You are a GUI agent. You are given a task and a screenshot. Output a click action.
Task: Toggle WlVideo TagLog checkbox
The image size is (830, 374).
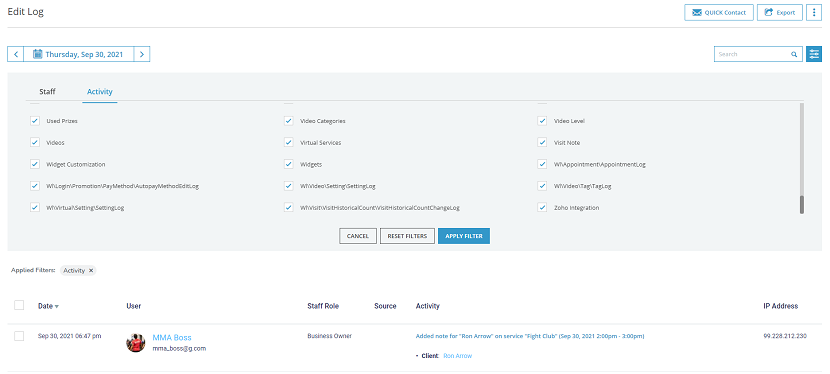point(542,186)
